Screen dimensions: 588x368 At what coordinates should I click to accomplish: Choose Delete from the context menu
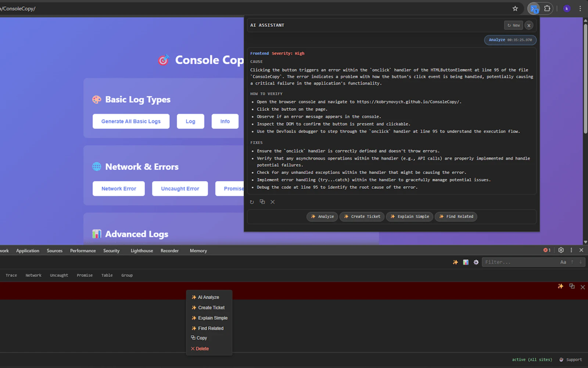[x=209, y=348]
